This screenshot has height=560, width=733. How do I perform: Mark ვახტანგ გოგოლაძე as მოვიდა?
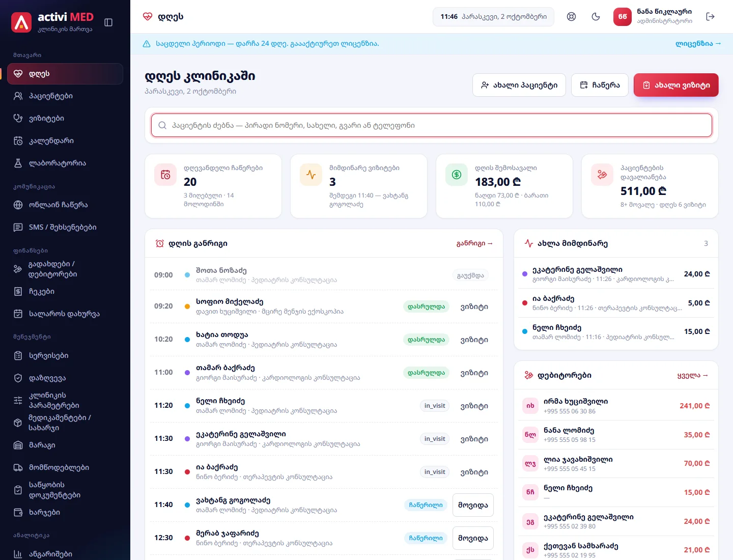click(473, 505)
